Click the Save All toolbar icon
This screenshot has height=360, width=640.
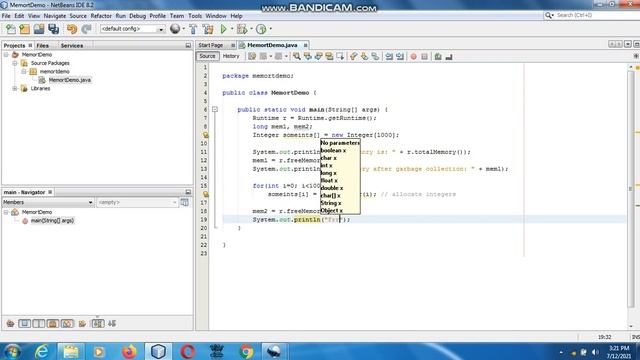tap(53, 29)
